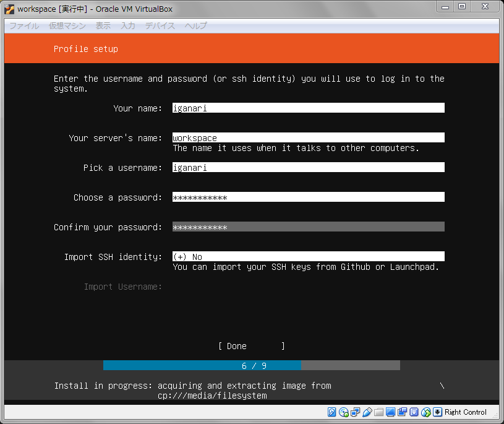Image resolution: width=504 pixels, height=424 pixels.
Task: Click the video capture status icon
Action: point(402,412)
